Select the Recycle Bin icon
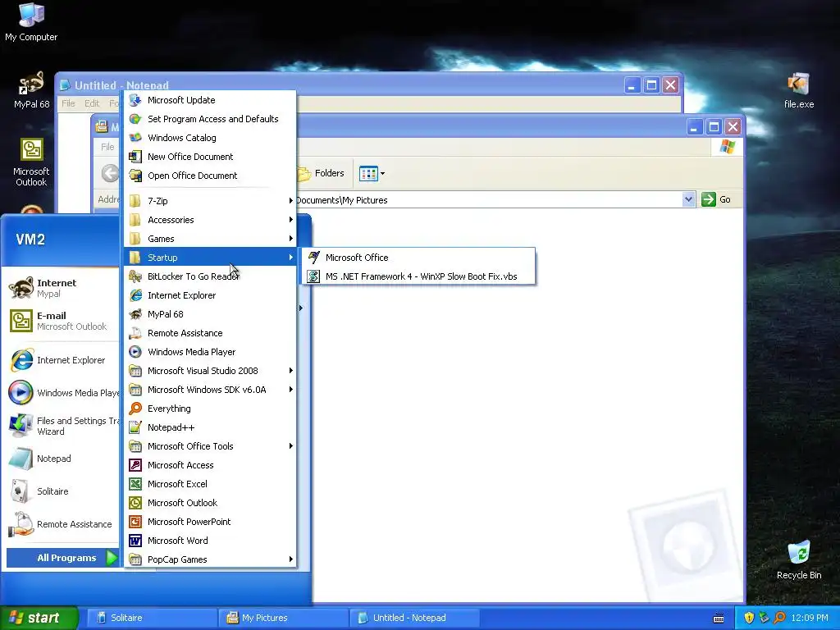This screenshot has width=840, height=630. tap(798, 560)
